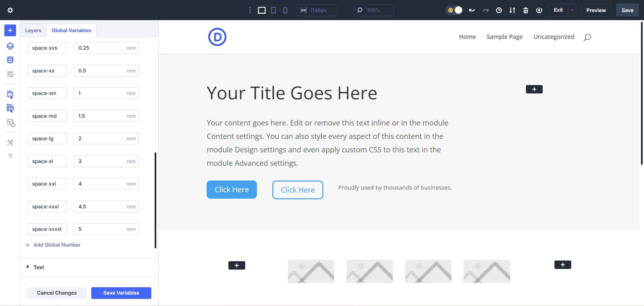The image size is (644, 306).
Task: Click the outlined Click Here button
Action: [298, 190]
